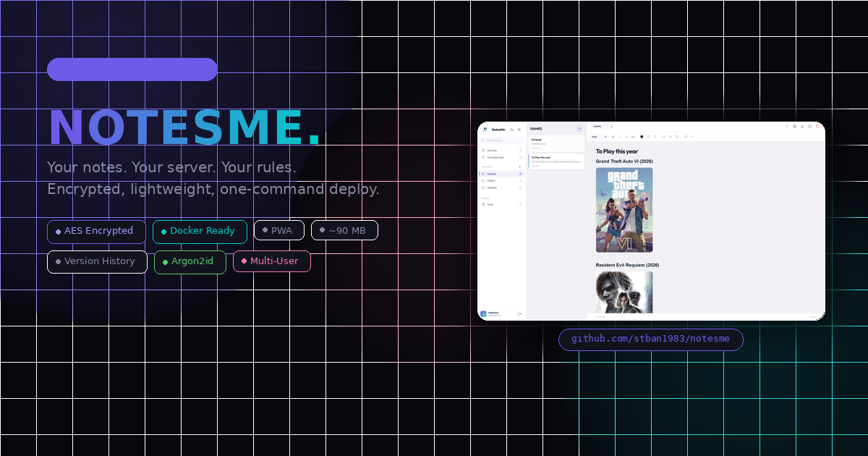The image size is (868, 456).
Task: Focus the Search notes input field
Action: (501, 140)
